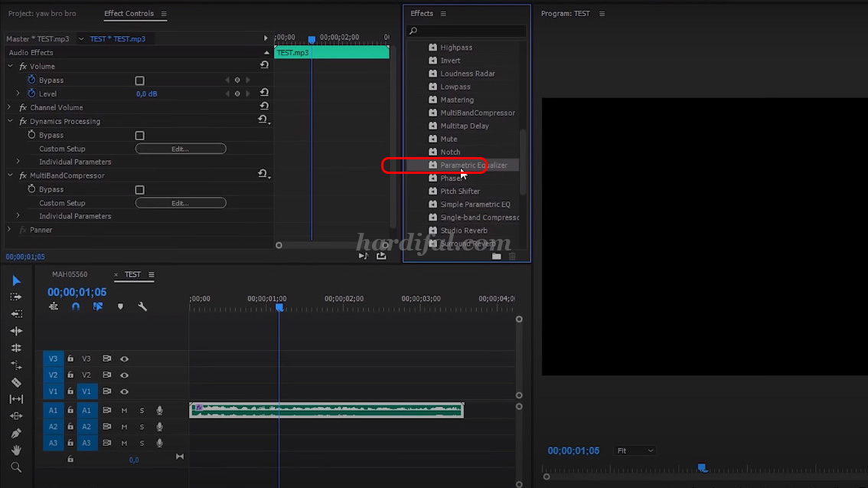This screenshot has height=488, width=868.
Task: Click the timeline playhead marker
Action: tap(279, 307)
